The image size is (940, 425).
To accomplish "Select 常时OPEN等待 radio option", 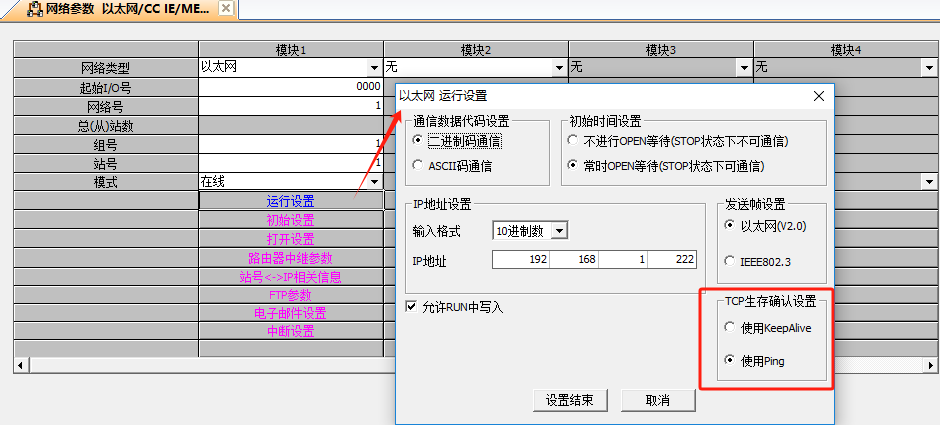I will click(x=573, y=165).
